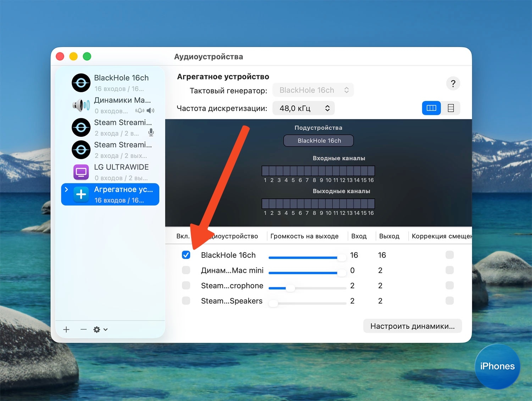Click the aggregate device plus icon in sidebar
532x401 pixels.
point(81,194)
